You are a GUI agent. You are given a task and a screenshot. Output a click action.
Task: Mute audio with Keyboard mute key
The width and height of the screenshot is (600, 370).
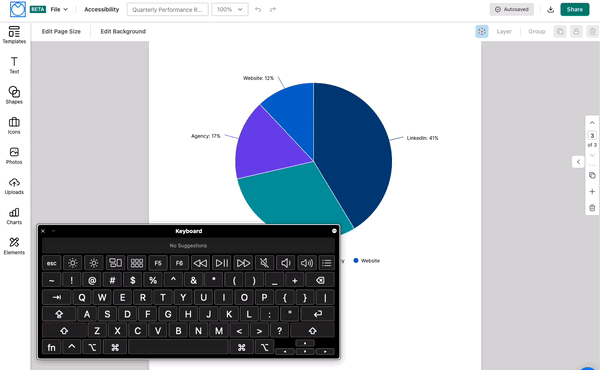click(264, 263)
